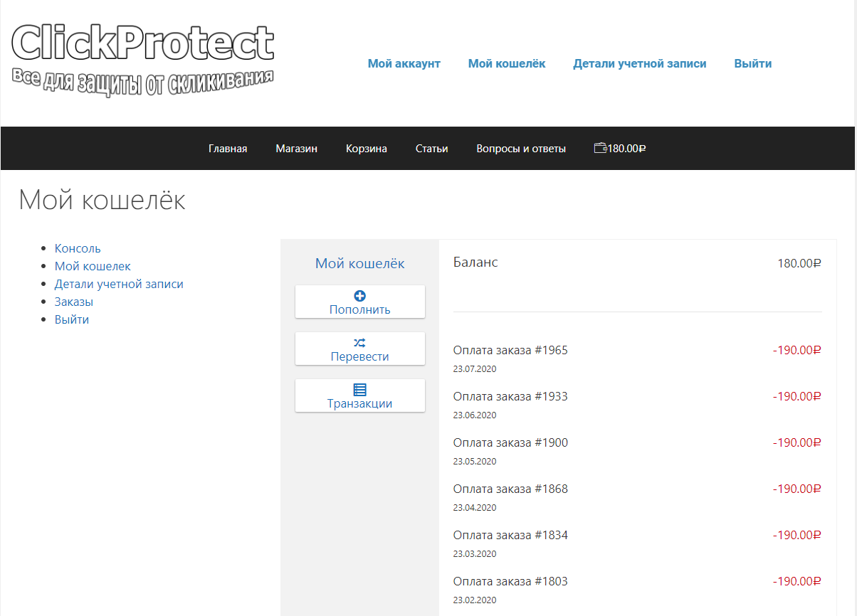Go to Главная in the dark navigation bar
Viewport: 857px width, 616px height.
click(228, 149)
